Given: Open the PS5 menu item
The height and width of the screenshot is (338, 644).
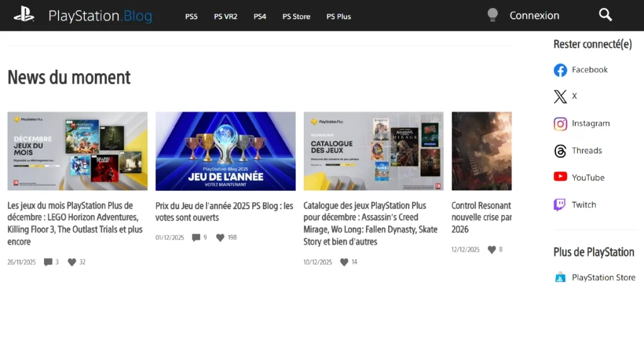Looking at the screenshot, I should [191, 17].
